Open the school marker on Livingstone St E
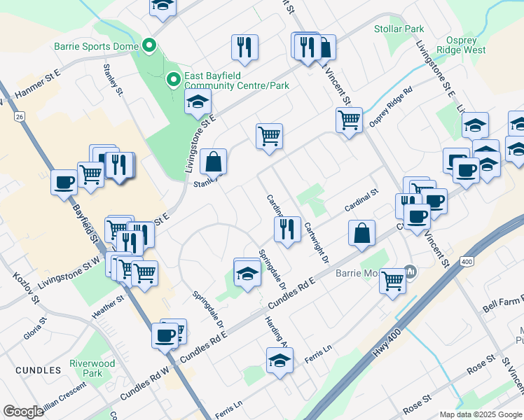Screen dimensions: 524x420 (x=198, y=104)
